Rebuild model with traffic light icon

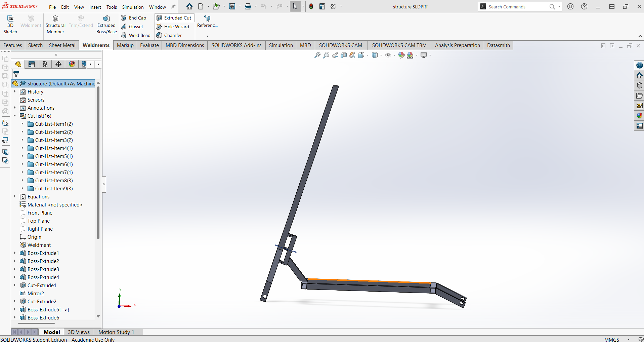tap(311, 6)
